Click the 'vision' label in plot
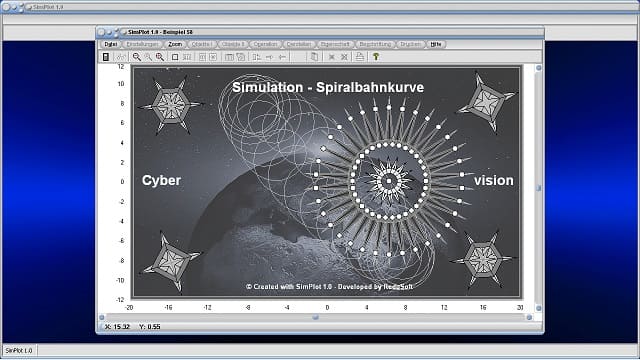 pos(493,180)
